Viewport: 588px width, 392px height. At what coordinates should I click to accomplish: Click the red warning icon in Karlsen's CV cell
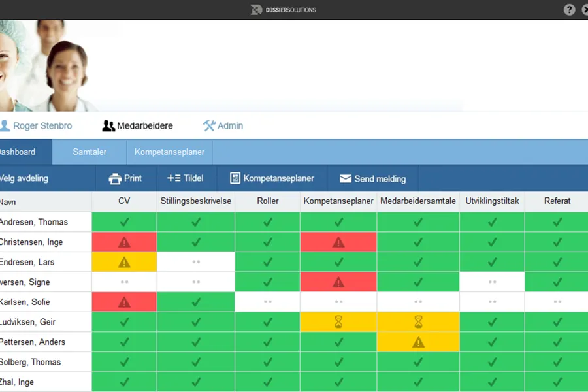(x=124, y=302)
